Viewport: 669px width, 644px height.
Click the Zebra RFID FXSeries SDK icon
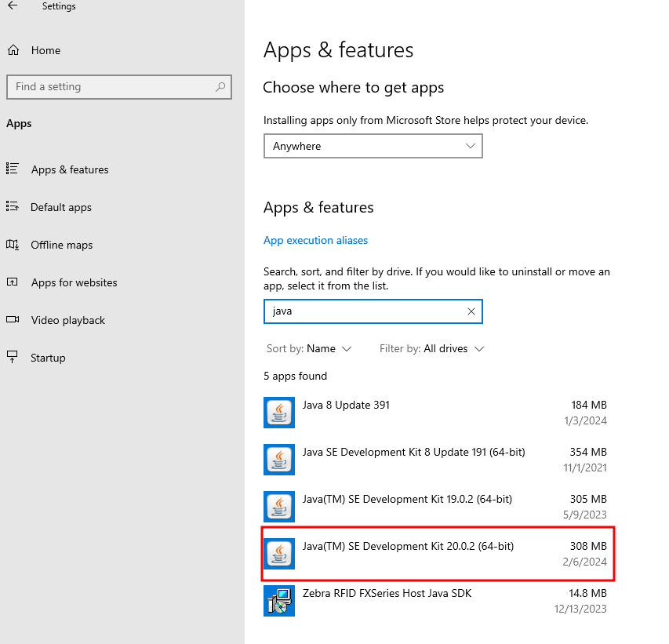[x=279, y=601]
